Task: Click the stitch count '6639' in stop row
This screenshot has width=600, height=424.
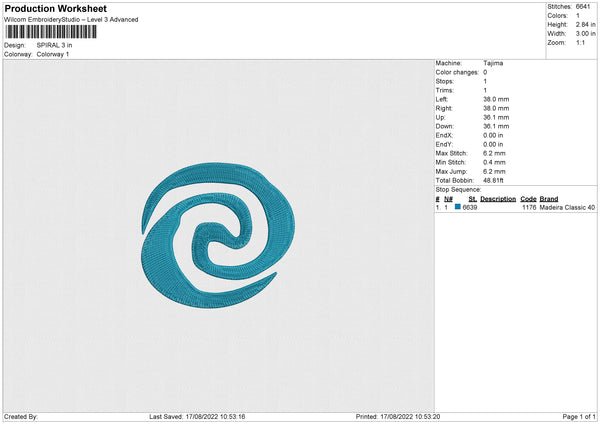Action: [x=470, y=207]
